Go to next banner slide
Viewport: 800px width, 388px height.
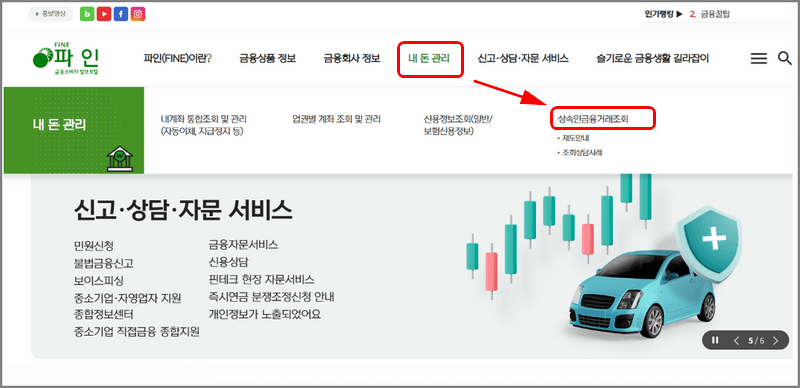point(776,341)
